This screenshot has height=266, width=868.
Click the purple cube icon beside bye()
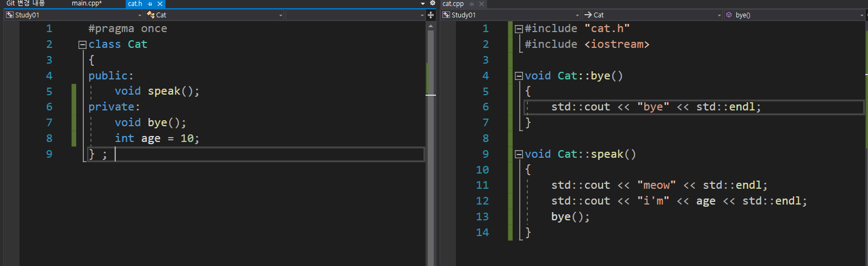[x=729, y=15]
